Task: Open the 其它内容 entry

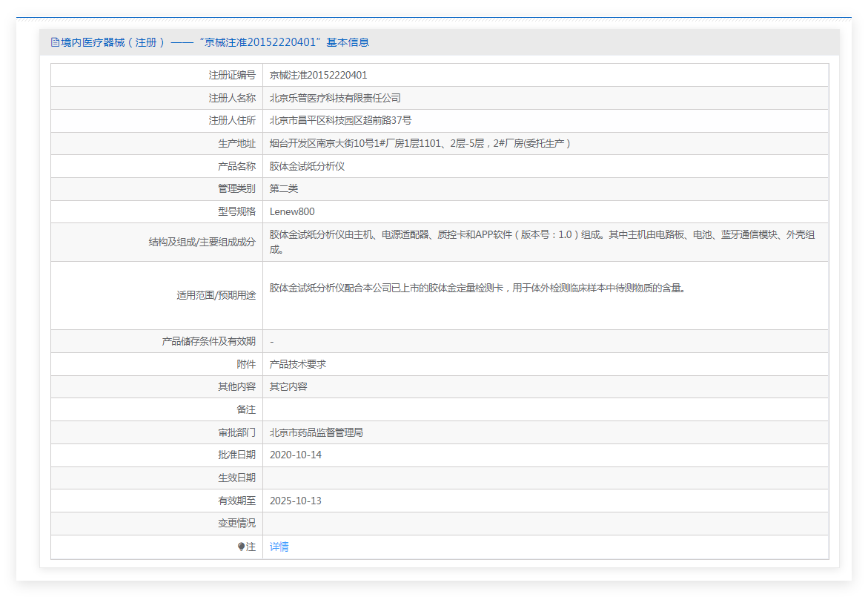Action: click(288, 386)
